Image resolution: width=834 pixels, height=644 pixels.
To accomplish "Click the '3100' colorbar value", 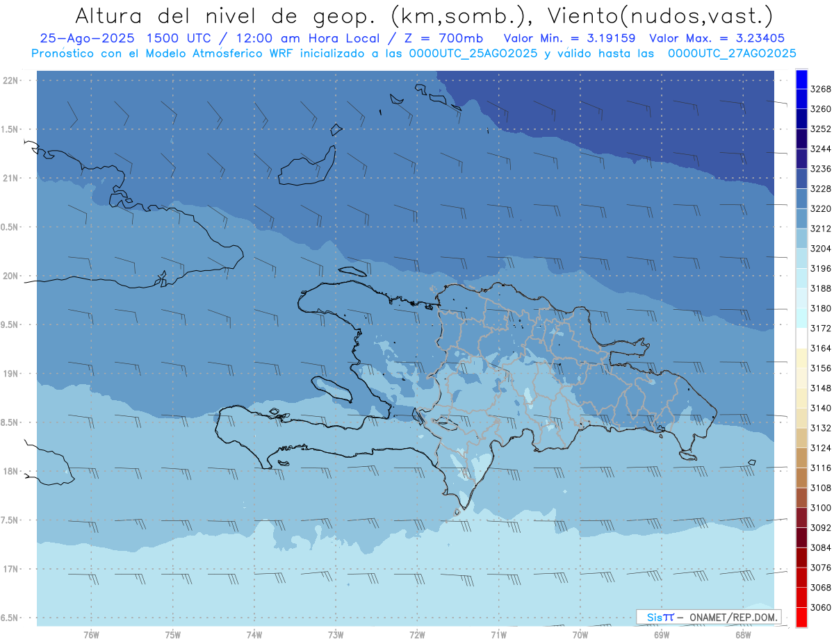I will (x=821, y=508).
